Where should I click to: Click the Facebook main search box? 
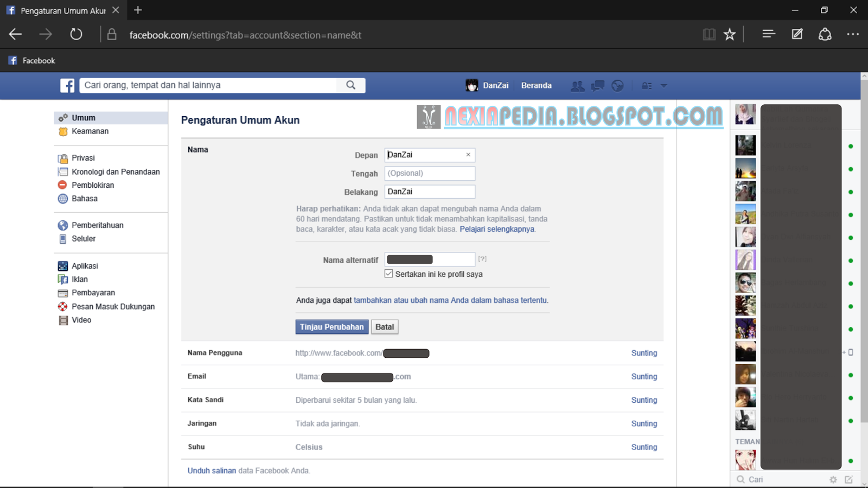(x=208, y=85)
